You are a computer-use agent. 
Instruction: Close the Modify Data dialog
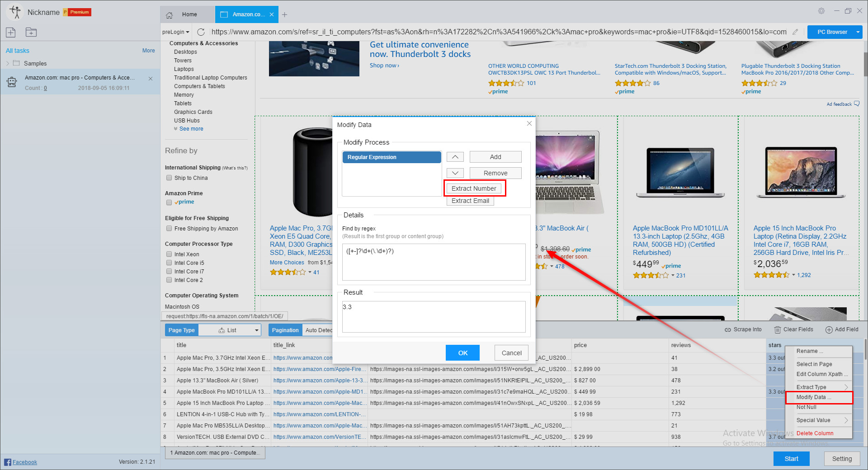click(529, 123)
